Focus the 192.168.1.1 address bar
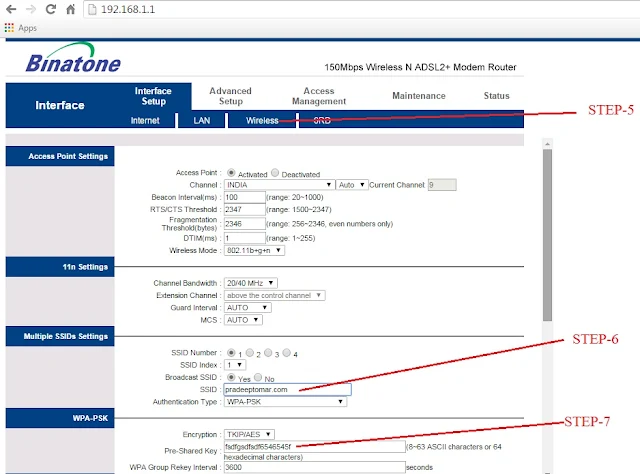This screenshot has height=474, width=640. tap(361, 9)
